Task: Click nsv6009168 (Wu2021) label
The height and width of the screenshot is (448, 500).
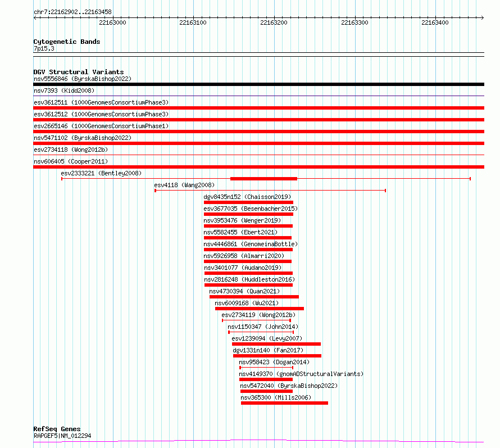Action: pyautogui.click(x=247, y=303)
